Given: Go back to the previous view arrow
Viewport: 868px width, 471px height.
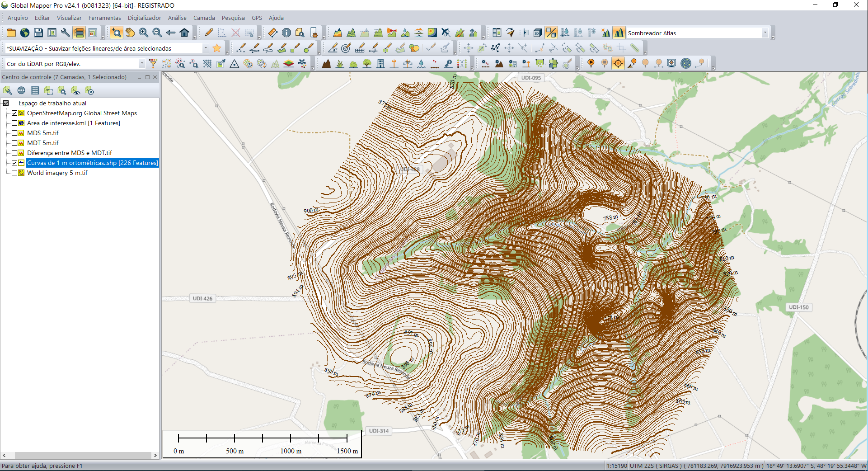Looking at the screenshot, I should click(171, 33).
